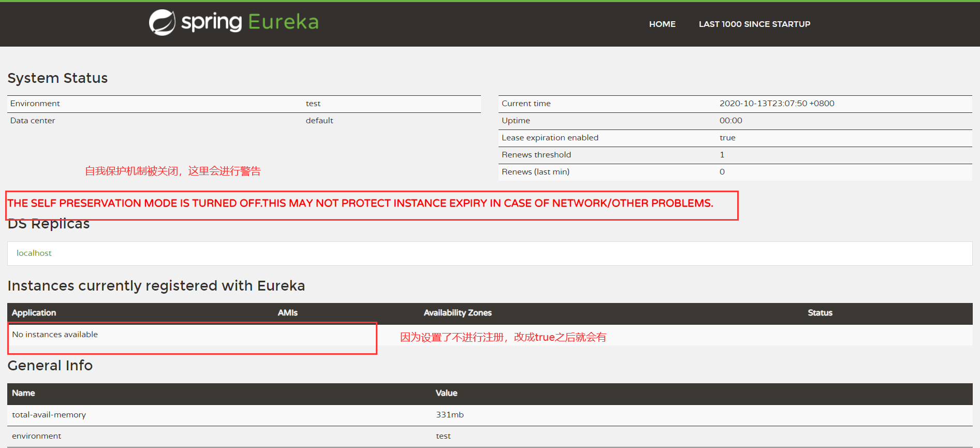
Task: Click the 'true' lease expiration value
Action: pyautogui.click(x=727, y=138)
